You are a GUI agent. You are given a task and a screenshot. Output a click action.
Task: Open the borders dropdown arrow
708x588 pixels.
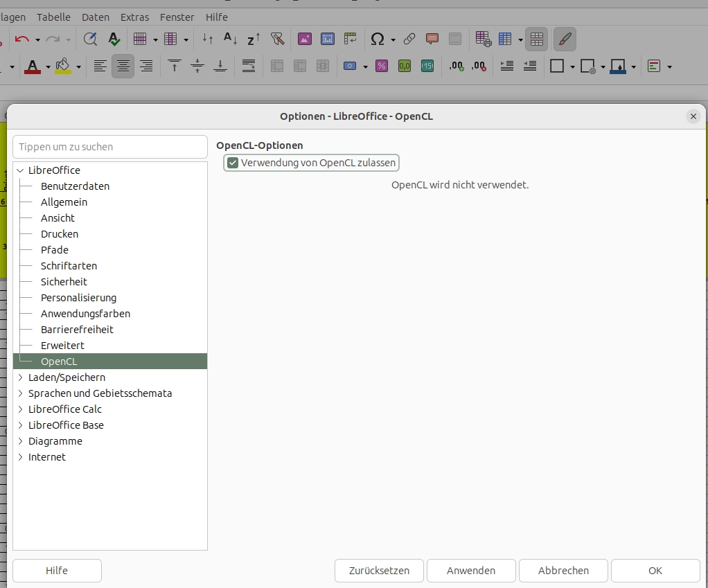pyautogui.click(x=572, y=66)
